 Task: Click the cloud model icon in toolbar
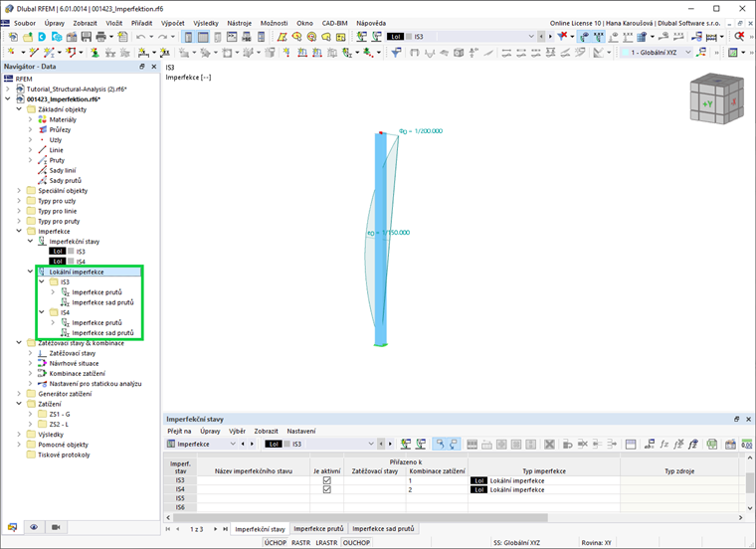click(x=57, y=37)
